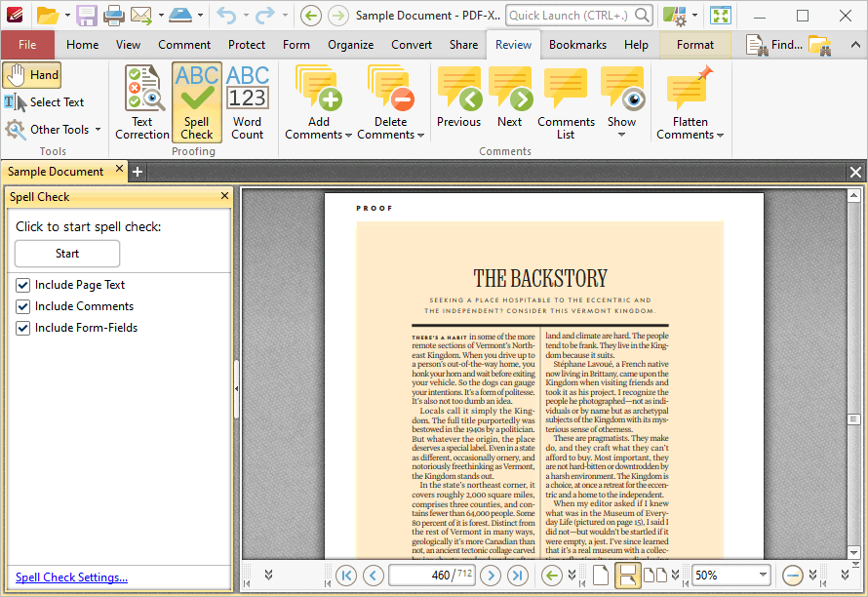Click the page number input field

point(432,576)
